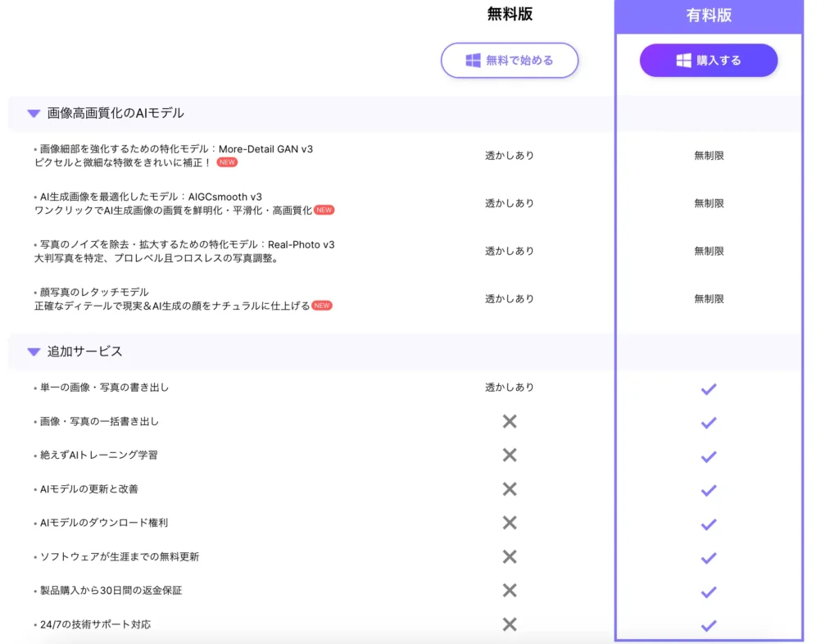
Task: Select the 有料版 column header
Action: (708, 13)
